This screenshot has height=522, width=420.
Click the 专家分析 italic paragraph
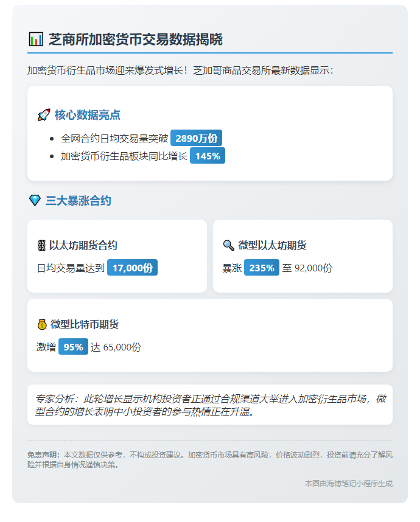point(210,405)
